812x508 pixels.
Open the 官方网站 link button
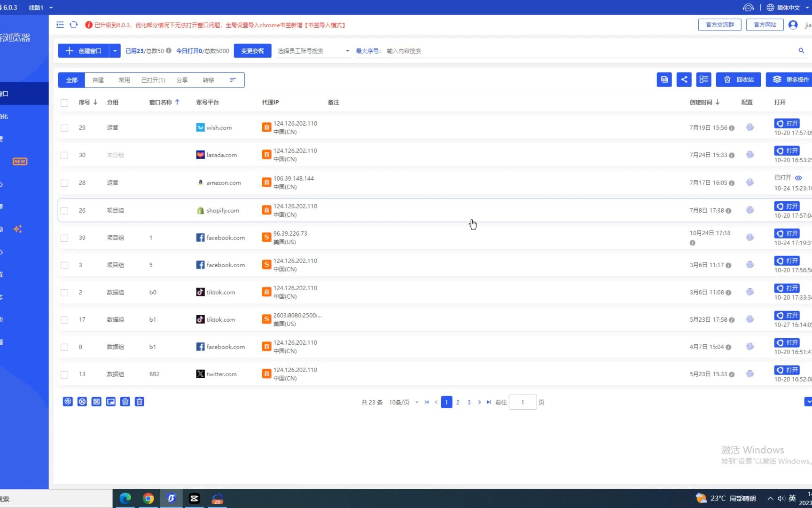pos(765,25)
